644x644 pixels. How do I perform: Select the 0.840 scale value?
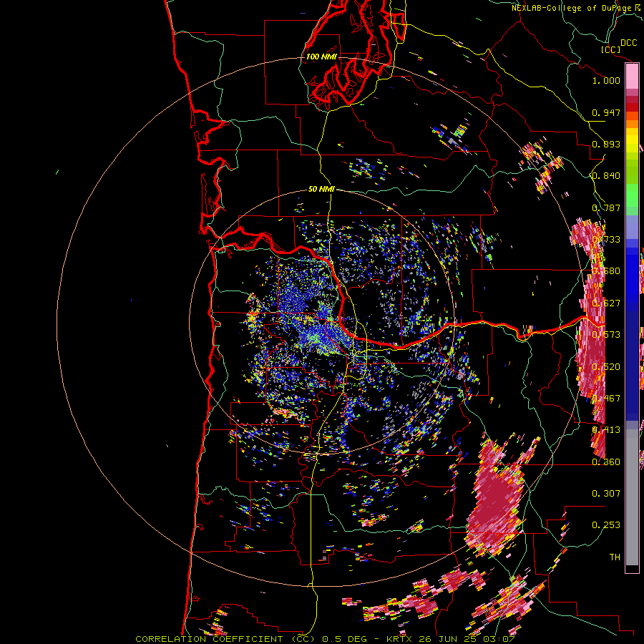click(606, 176)
